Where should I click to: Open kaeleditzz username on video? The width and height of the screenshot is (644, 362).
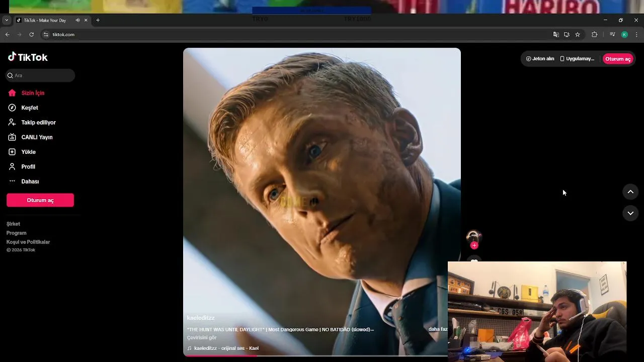tap(201, 318)
